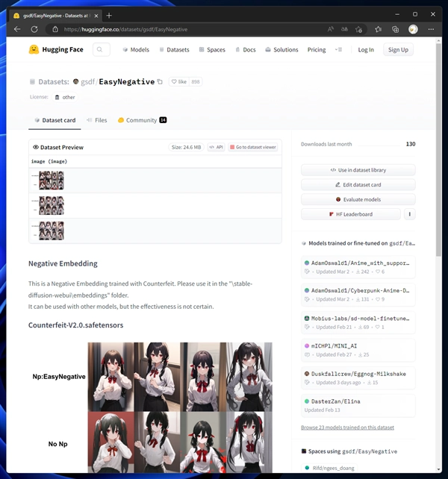Click Log In
Screen dimensions: 448x479
click(366, 49)
